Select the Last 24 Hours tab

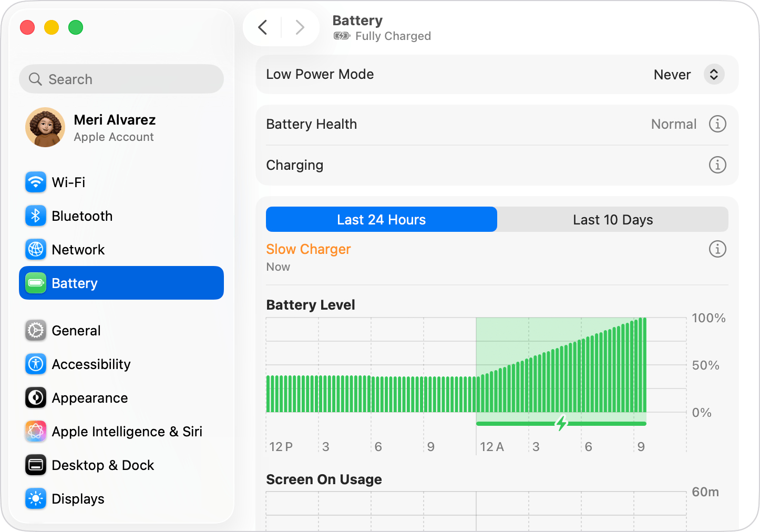[x=381, y=219]
